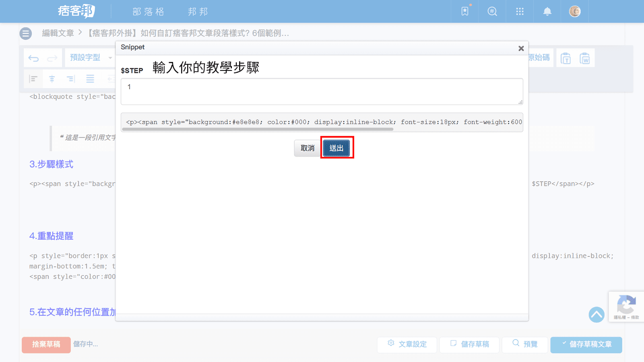
Task: Open the apps grid menu icon
Action: pyautogui.click(x=520, y=11)
